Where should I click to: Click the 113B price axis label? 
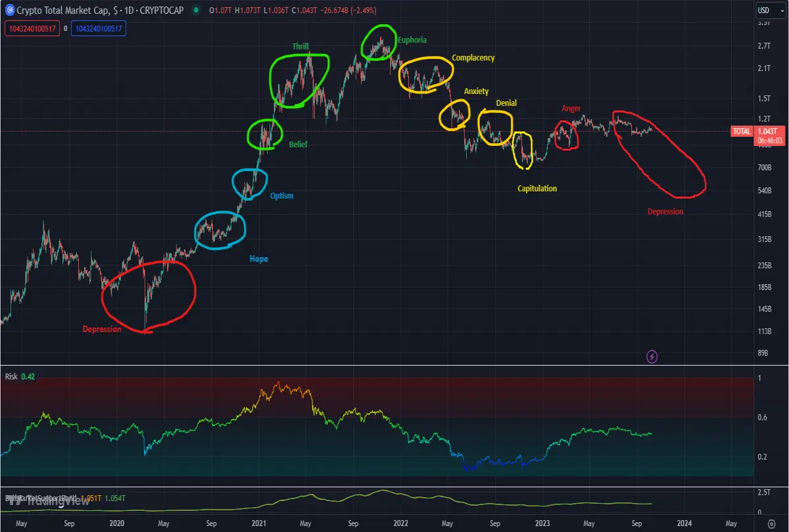coord(765,331)
